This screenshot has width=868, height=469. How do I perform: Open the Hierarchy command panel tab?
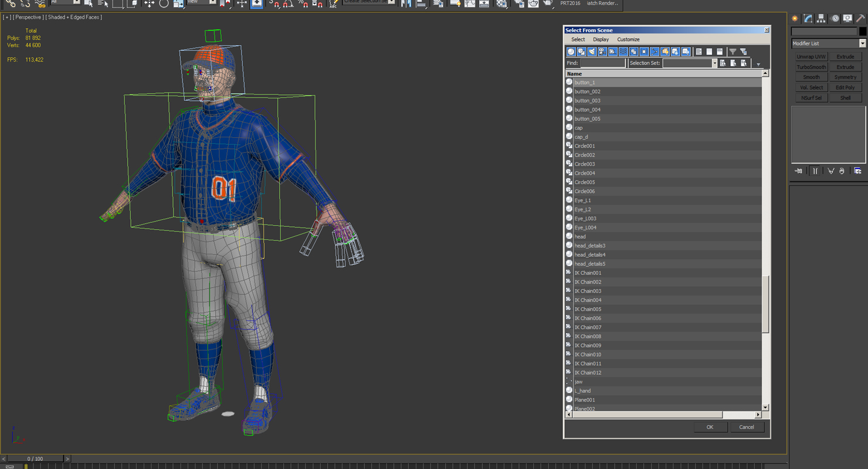pos(821,19)
